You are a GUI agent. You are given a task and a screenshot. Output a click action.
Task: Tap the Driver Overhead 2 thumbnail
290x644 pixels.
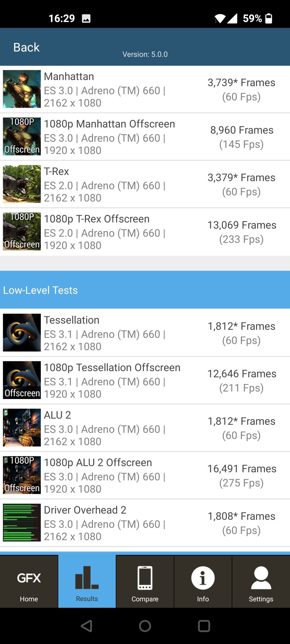[x=22, y=523]
